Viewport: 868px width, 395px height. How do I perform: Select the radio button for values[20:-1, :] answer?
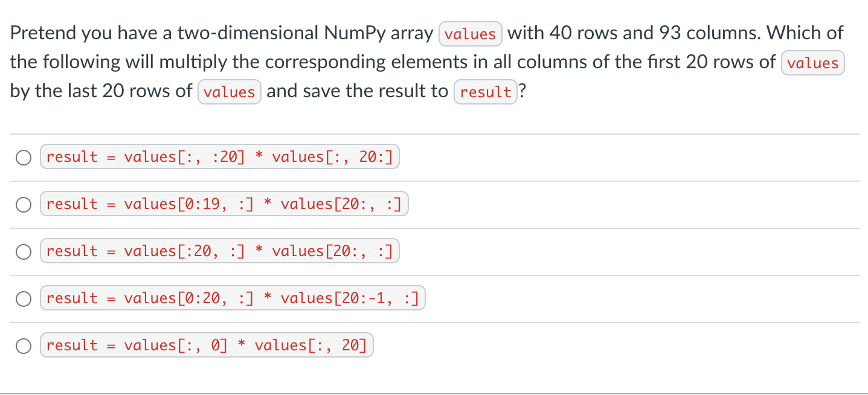(24, 298)
